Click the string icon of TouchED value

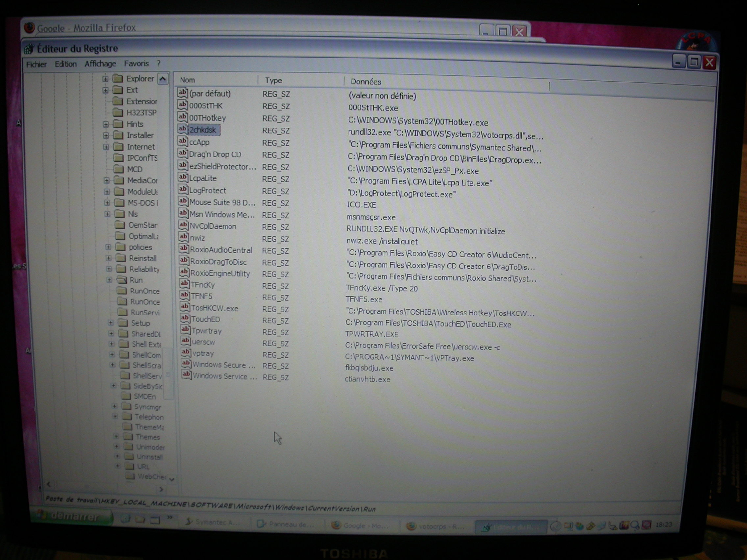(184, 318)
